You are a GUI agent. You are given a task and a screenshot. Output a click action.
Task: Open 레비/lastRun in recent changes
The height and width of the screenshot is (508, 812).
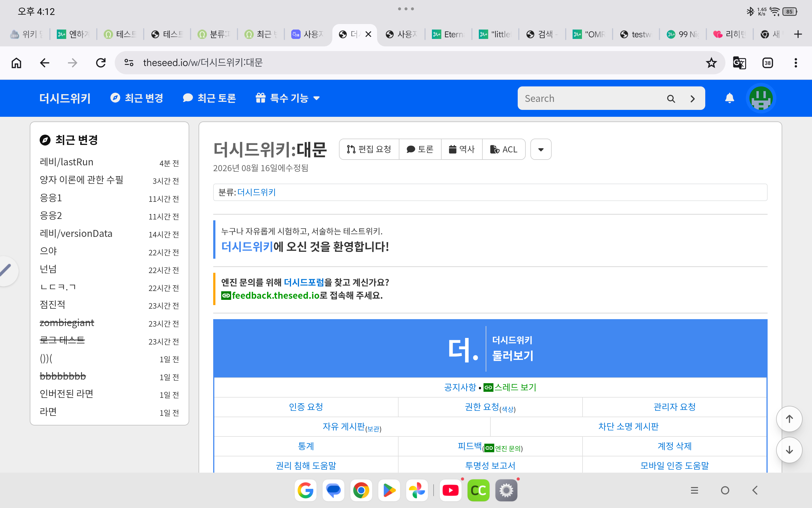pyautogui.click(x=66, y=162)
